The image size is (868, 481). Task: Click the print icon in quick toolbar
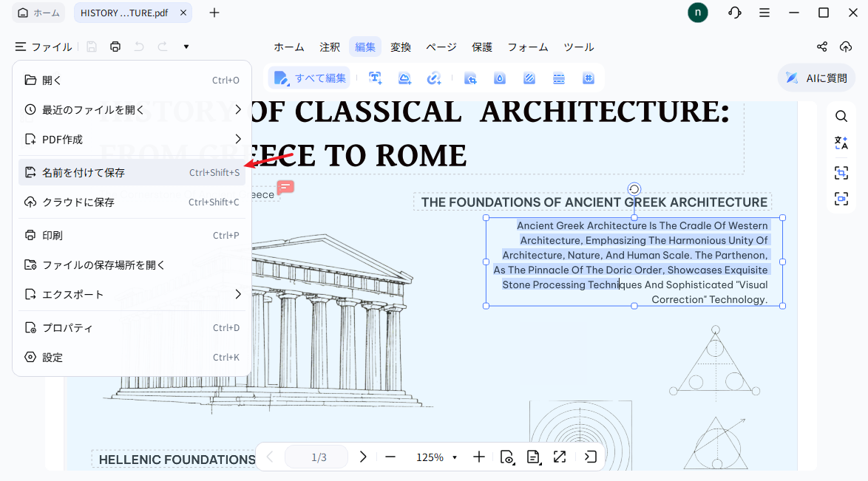pyautogui.click(x=115, y=47)
